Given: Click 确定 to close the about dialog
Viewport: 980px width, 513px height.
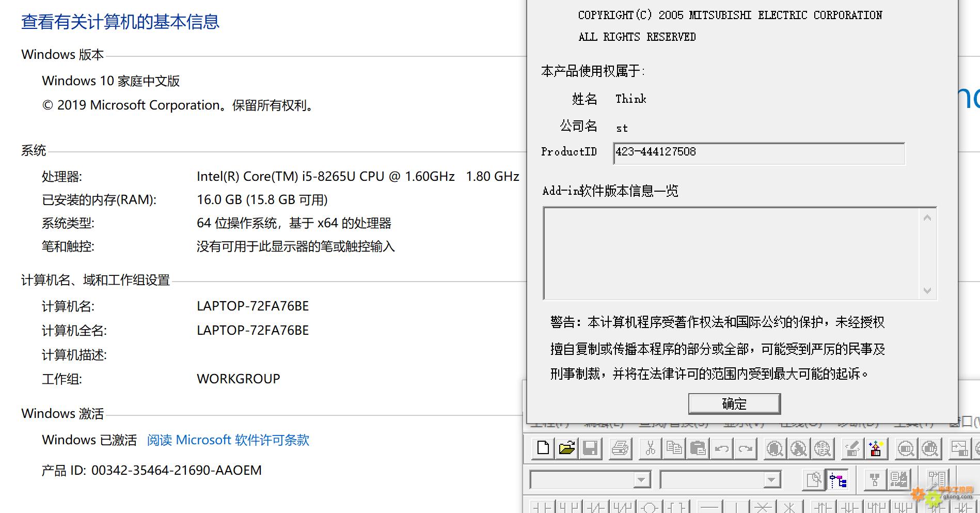Looking at the screenshot, I should click(x=734, y=404).
